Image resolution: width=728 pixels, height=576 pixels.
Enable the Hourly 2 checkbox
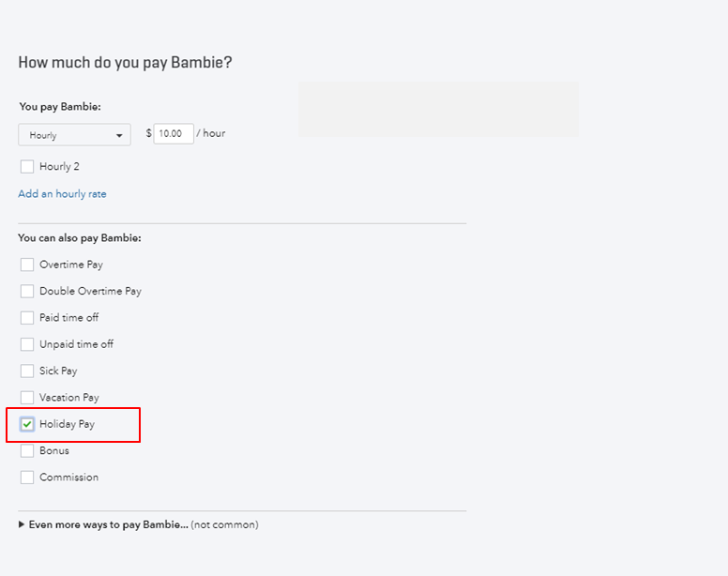(27, 167)
